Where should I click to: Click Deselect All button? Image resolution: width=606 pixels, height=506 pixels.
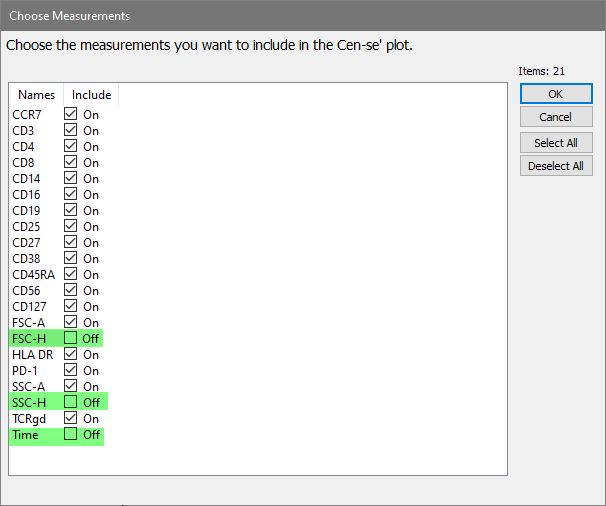coord(556,166)
